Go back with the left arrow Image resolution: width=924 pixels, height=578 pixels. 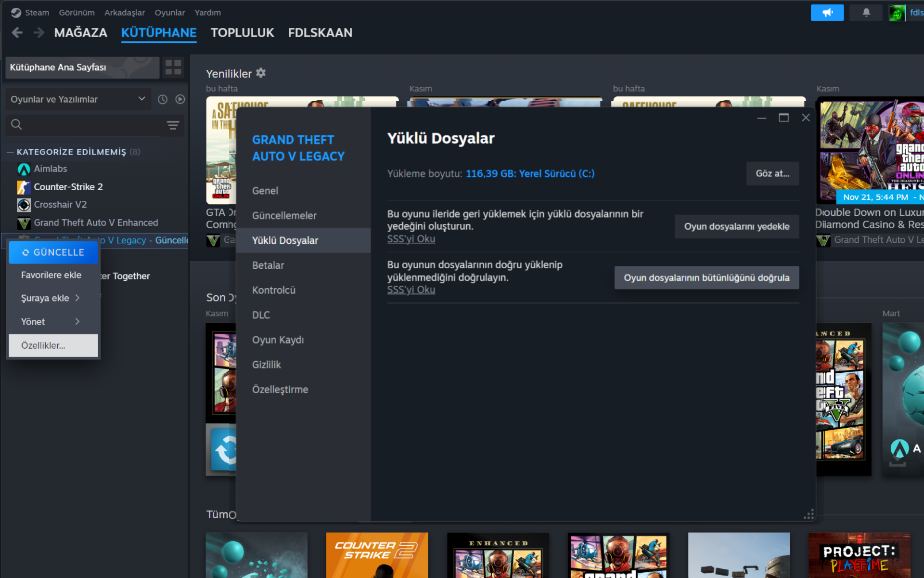coord(17,33)
